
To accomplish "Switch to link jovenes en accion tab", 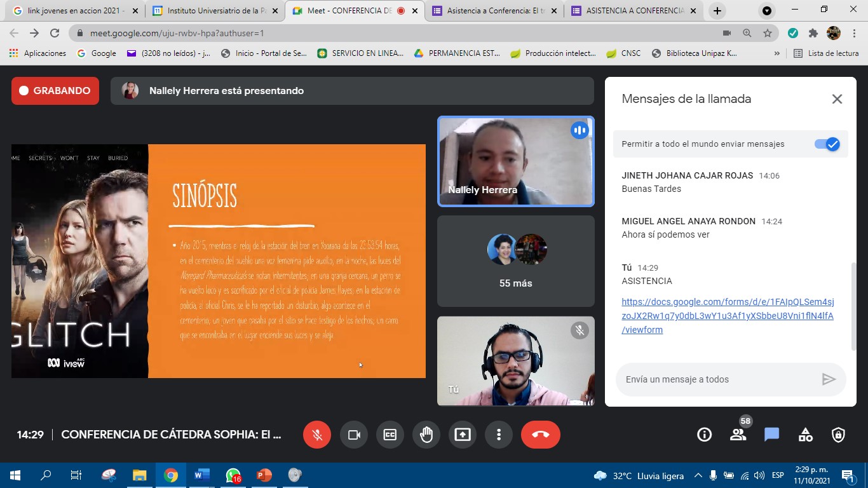I will coord(75,11).
